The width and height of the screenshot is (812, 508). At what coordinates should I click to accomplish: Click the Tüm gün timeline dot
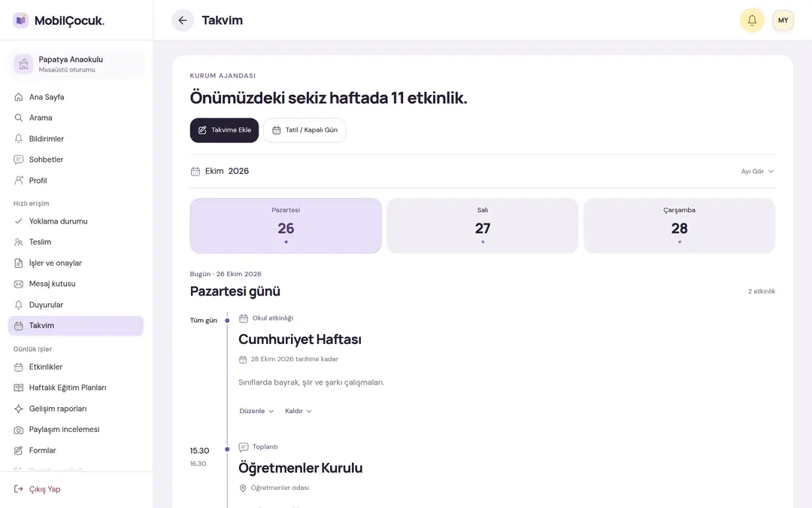(x=227, y=321)
